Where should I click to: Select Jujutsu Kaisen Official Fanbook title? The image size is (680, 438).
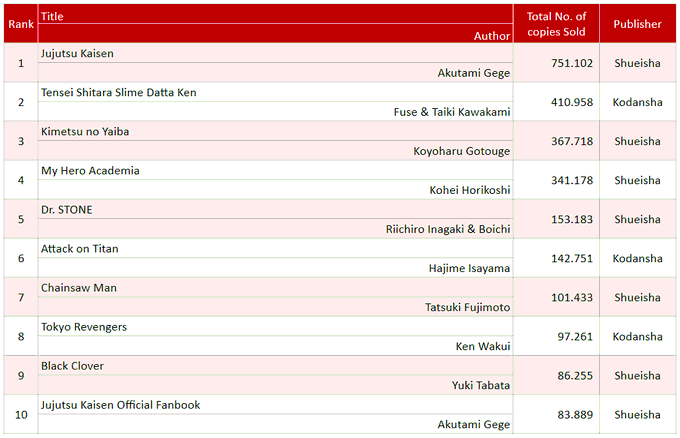[x=121, y=405]
